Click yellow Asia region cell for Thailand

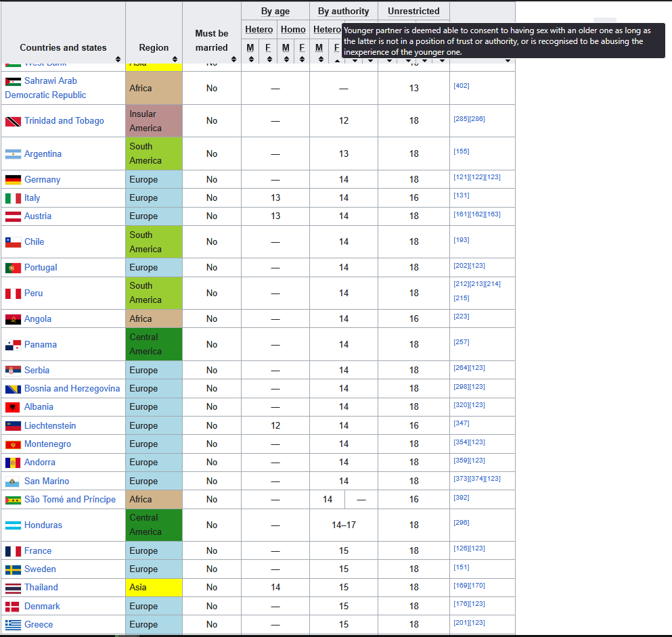coord(154,588)
